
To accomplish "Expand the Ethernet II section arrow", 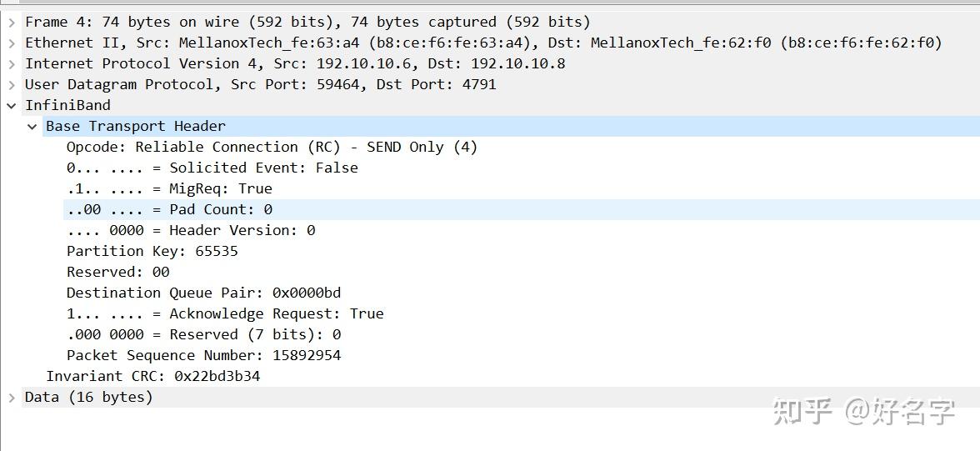I will tap(12, 43).
